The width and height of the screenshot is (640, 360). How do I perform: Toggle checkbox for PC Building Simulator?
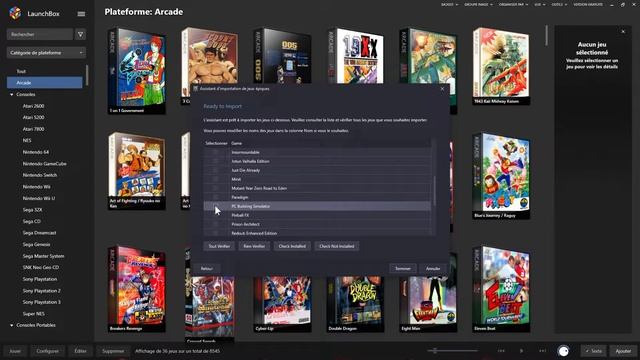[215, 206]
